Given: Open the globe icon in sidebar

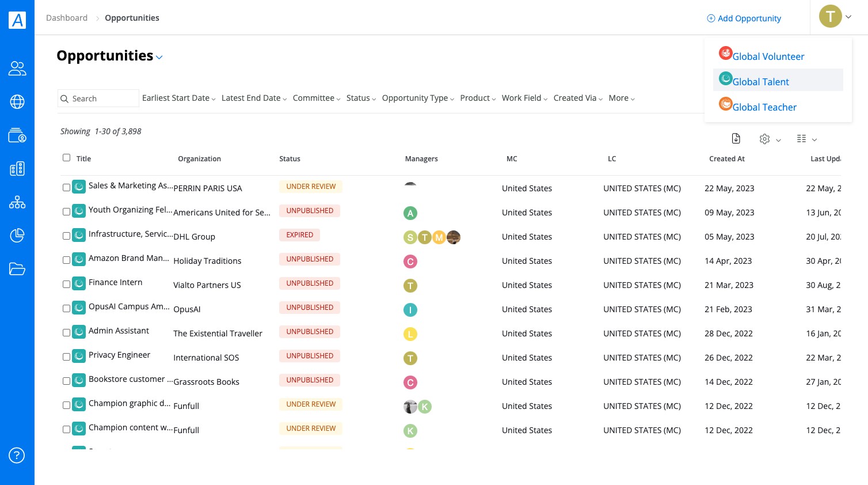Looking at the screenshot, I should click(x=17, y=102).
